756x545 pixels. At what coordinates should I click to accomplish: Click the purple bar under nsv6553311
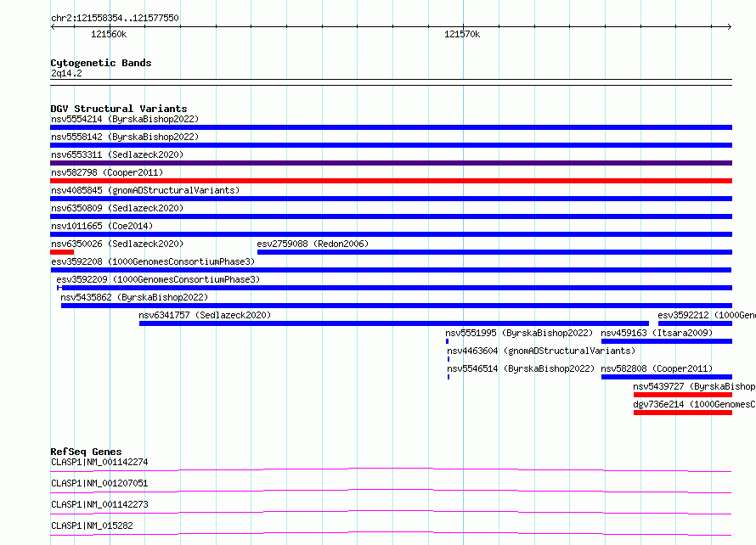(x=391, y=163)
